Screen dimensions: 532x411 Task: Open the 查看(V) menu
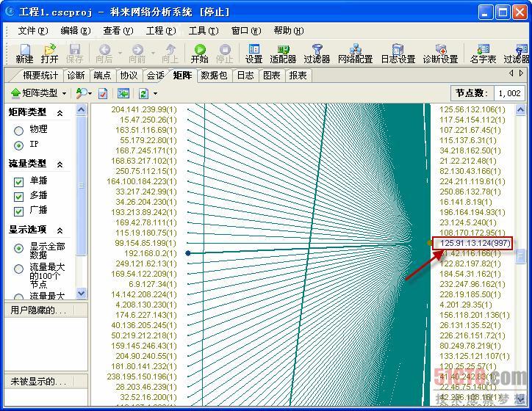coord(118,31)
